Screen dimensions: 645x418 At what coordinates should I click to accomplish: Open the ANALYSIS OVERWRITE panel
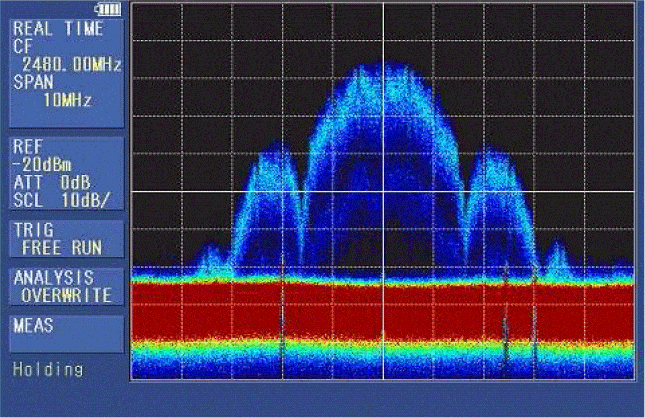click(x=67, y=287)
